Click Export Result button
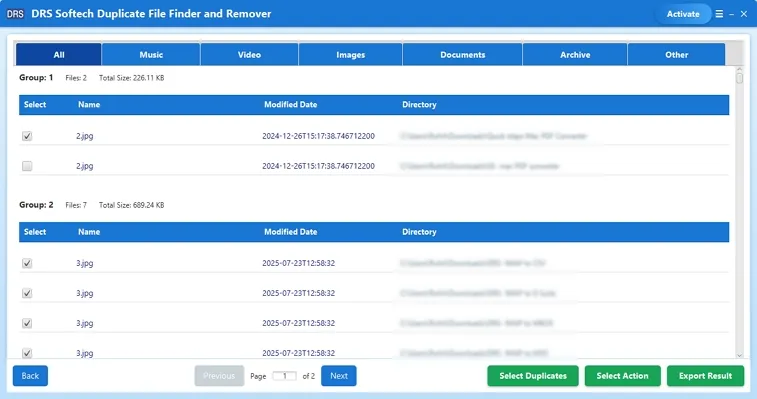This screenshot has width=757, height=399. point(705,376)
